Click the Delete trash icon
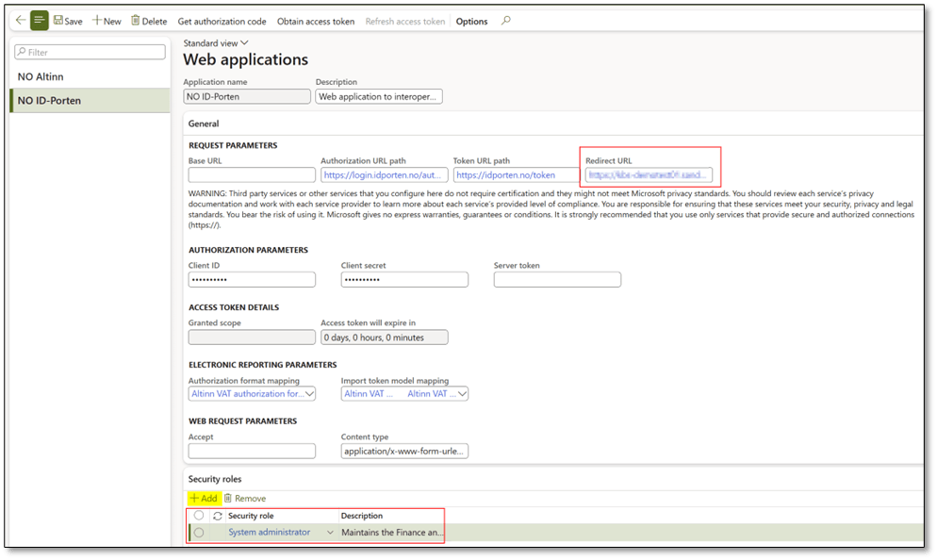Screen dimensions: 937x560 coord(136,21)
